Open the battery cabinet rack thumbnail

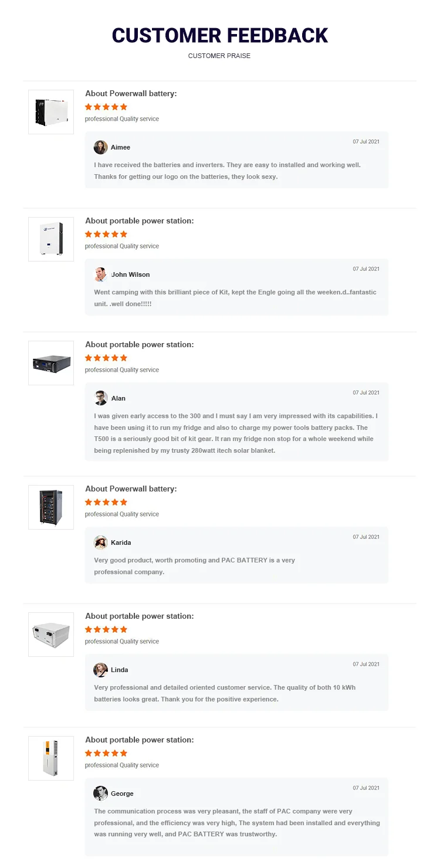coord(51,507)
